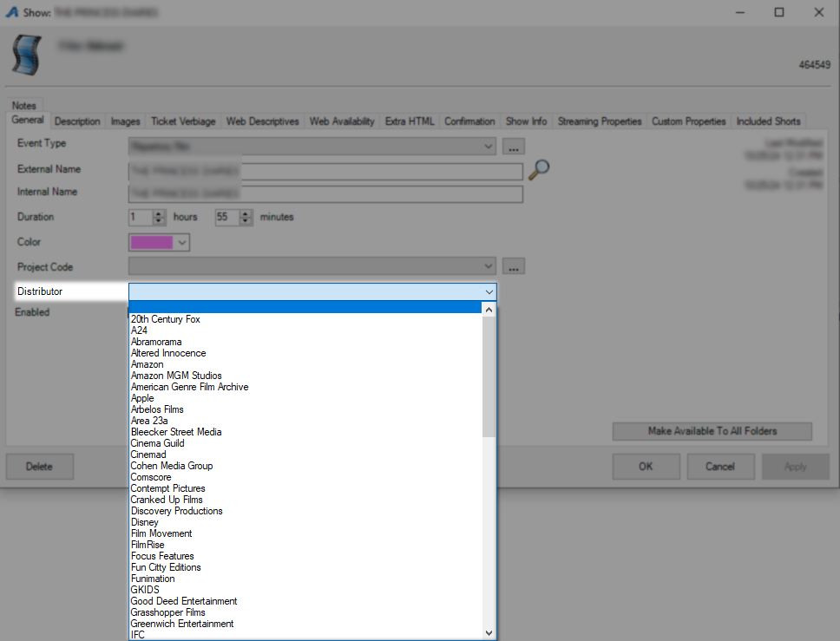Go to the Custom Properties tab

688,121
